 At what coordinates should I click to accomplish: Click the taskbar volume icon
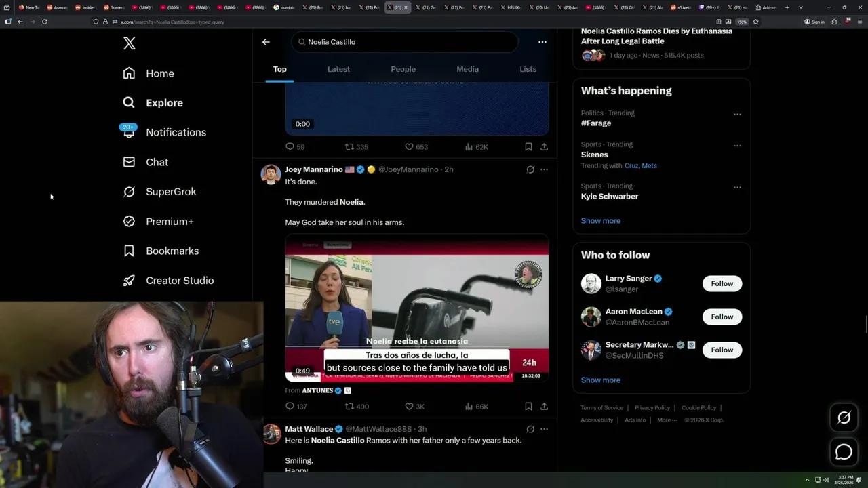[826, 480]
